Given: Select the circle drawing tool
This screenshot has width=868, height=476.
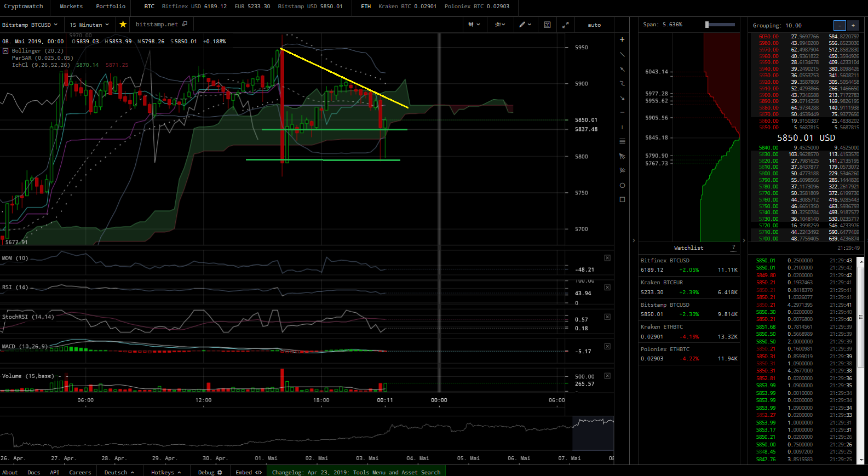Looking at the screenshot, I should [x=622, y=185].
